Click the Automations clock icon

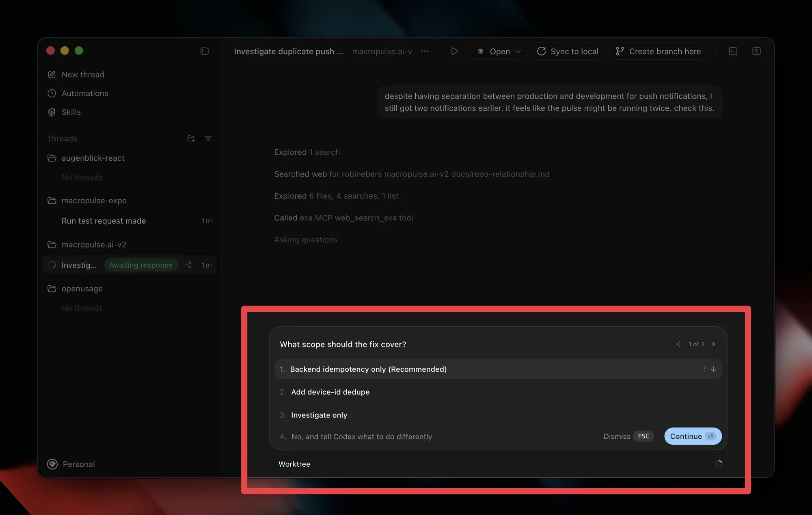click(x=52, y=93)
